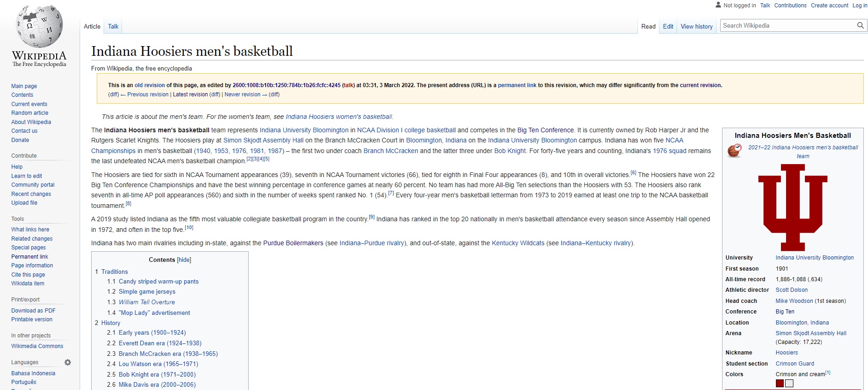Hide the Contents table with hide toggle
Image resolution: width=868 pixels, height=390 pixels.
(x=184, y=260)
